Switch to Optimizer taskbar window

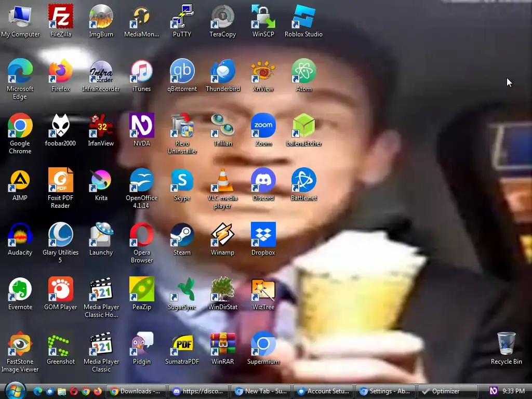(x=448, y=391)
